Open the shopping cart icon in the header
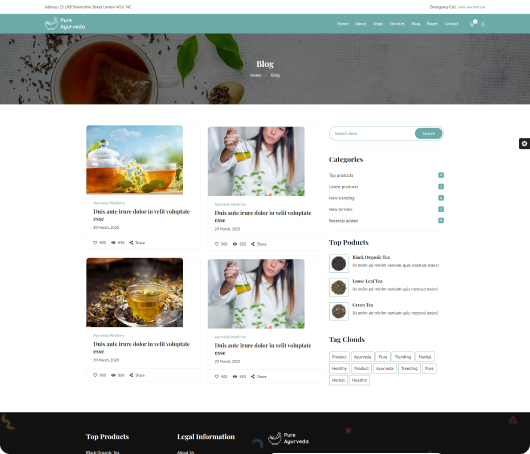The width and height of the screenshot is (530, 454). tap(472, 24)
